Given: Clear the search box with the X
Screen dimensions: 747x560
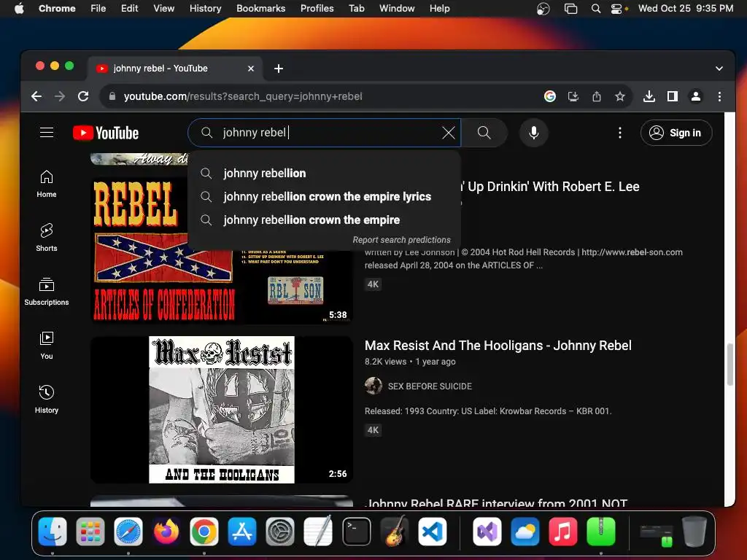Looking at the screenshot, I should 449,133.
